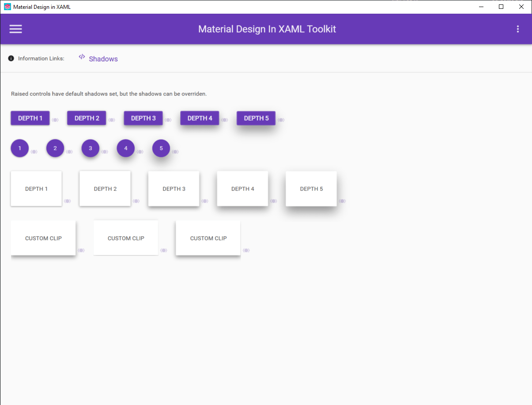Screen dimensions: 532x405
Task: Open the three-dot overflow menu
Action: (x=518, y=29)
